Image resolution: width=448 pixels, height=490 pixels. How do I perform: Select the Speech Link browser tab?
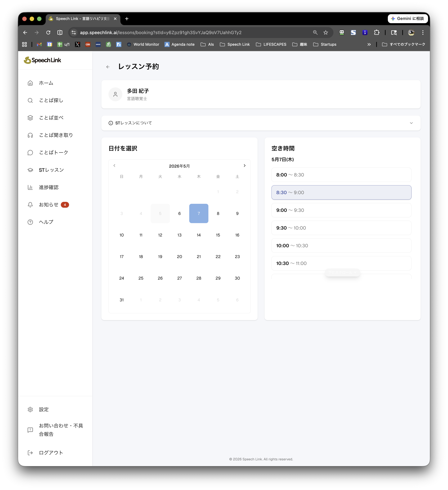pyautogui.click(x=83, y=19)
